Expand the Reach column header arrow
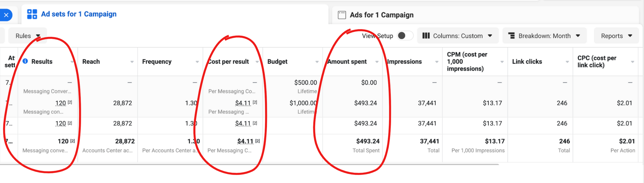This screenshot has width=644, height=183. [x=132, y=62]
